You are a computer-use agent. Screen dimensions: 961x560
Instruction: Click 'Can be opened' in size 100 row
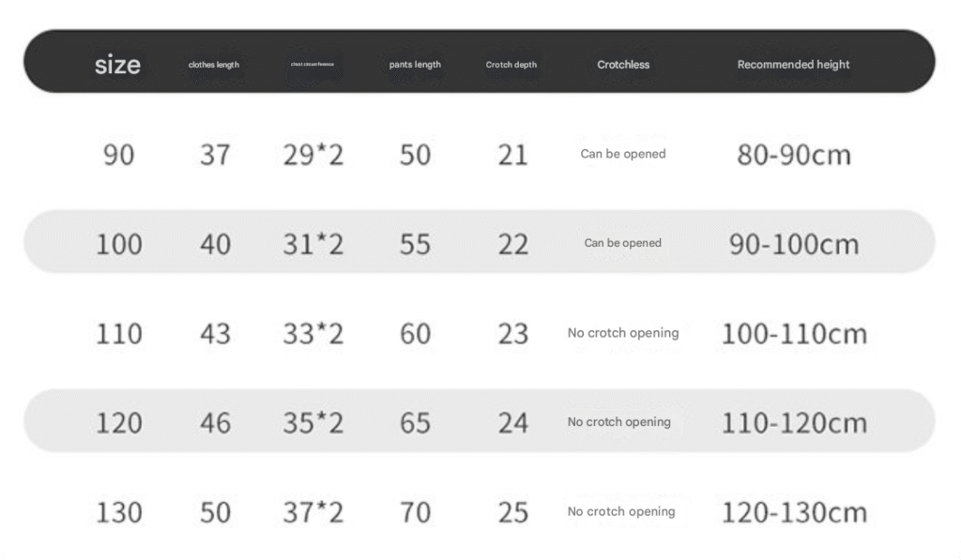623,243
